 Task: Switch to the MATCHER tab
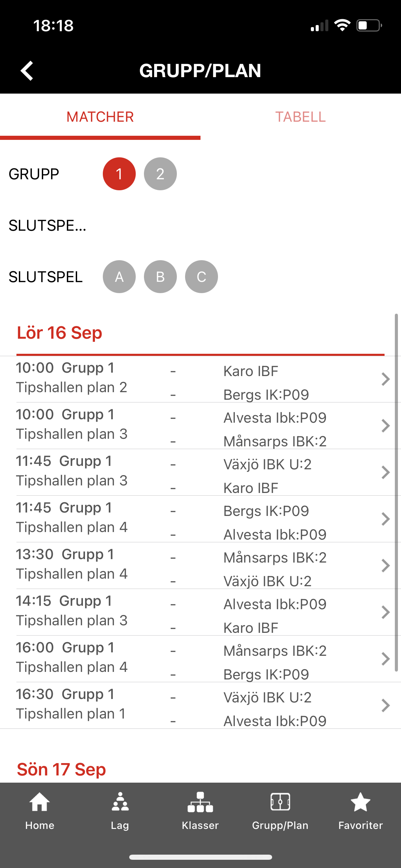[100, 117]
